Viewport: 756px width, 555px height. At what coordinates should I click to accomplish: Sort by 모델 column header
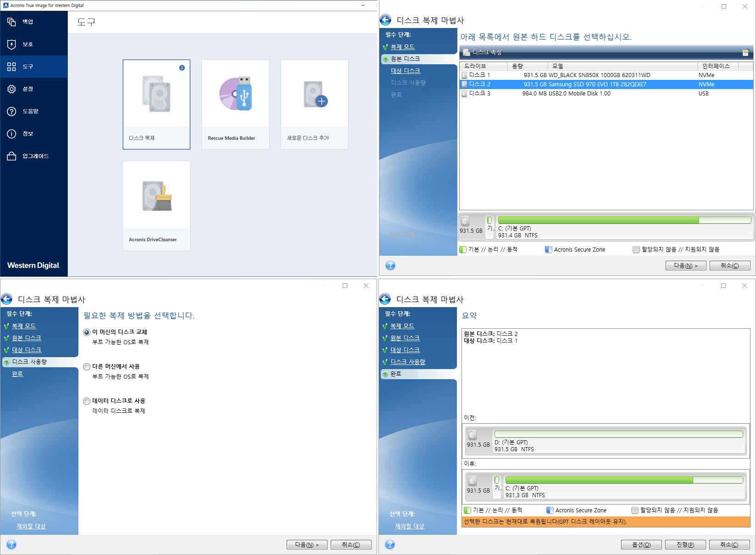(x=623, y=66)
